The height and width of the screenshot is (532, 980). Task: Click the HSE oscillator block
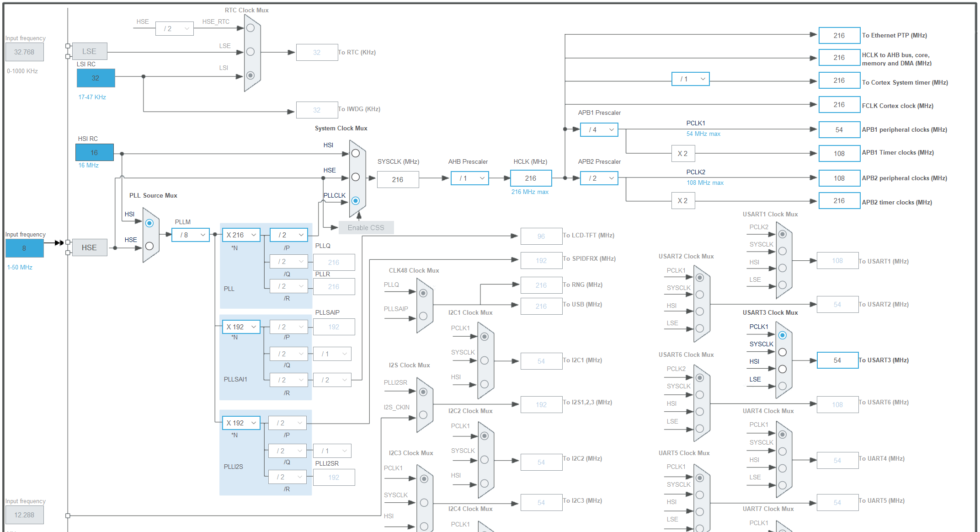(89, 247)
